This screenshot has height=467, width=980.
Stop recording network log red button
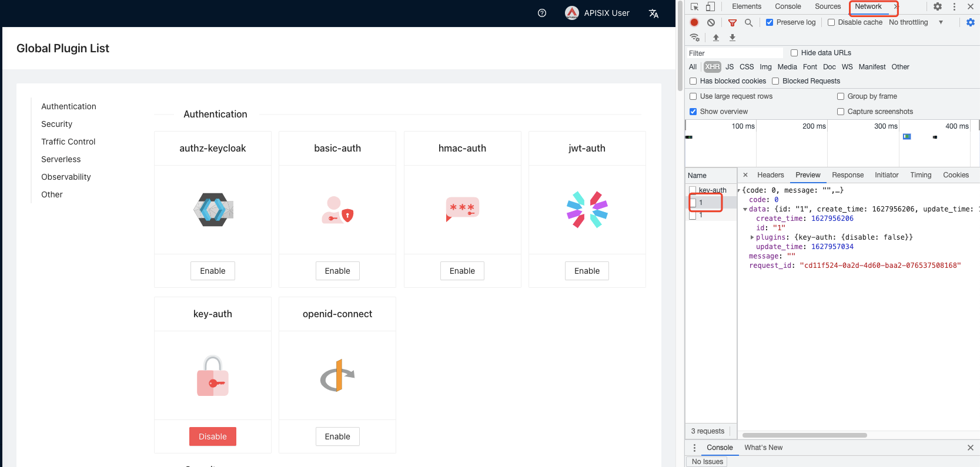(694, 22)
